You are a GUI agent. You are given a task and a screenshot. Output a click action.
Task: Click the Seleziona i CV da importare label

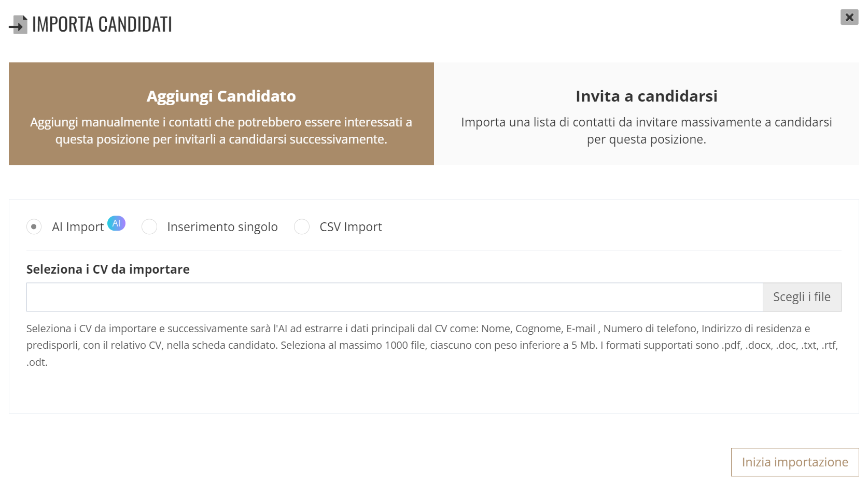pos(108,269)
